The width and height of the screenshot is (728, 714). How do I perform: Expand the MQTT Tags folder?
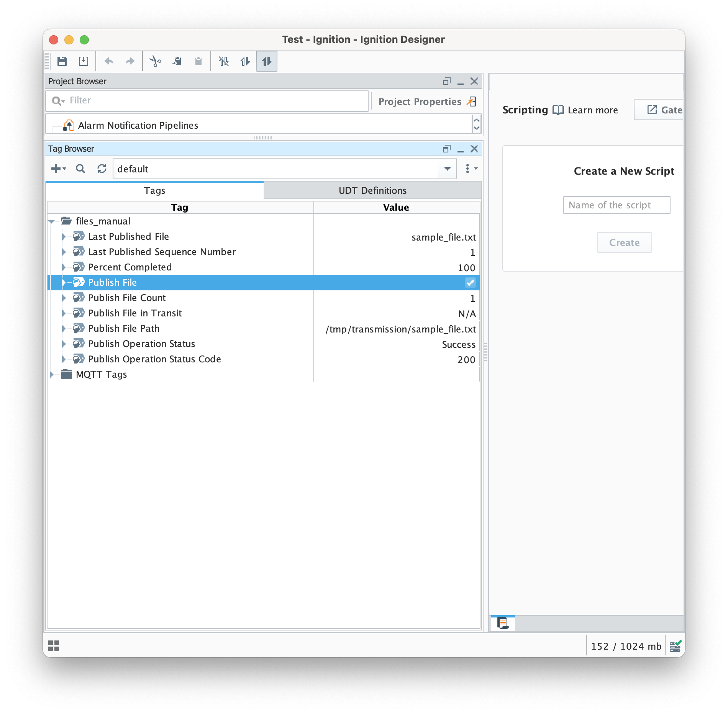(x=51, y=375)
